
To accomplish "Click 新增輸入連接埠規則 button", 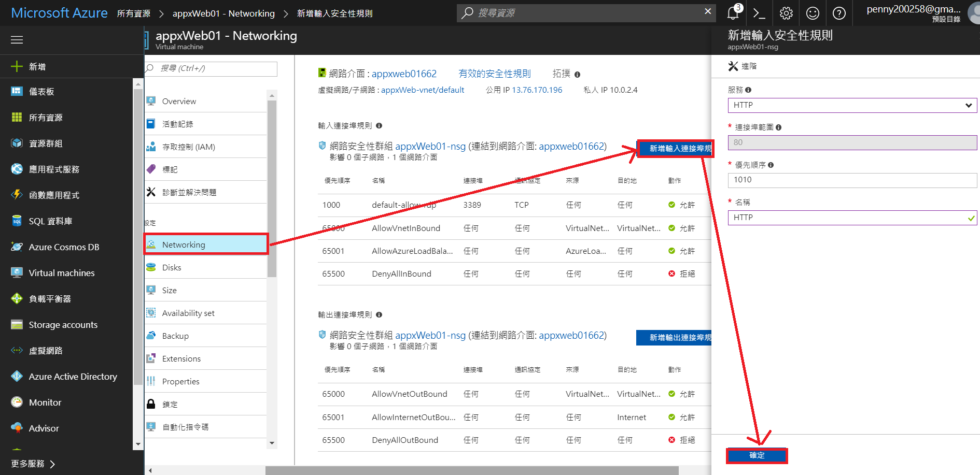I will click(675, 149).
